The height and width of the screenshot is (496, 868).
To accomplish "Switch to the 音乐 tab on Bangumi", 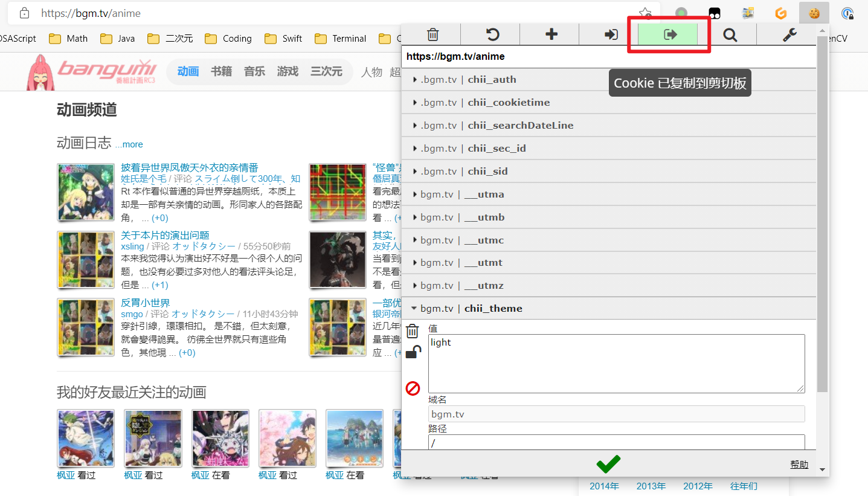I will (254, 71).
